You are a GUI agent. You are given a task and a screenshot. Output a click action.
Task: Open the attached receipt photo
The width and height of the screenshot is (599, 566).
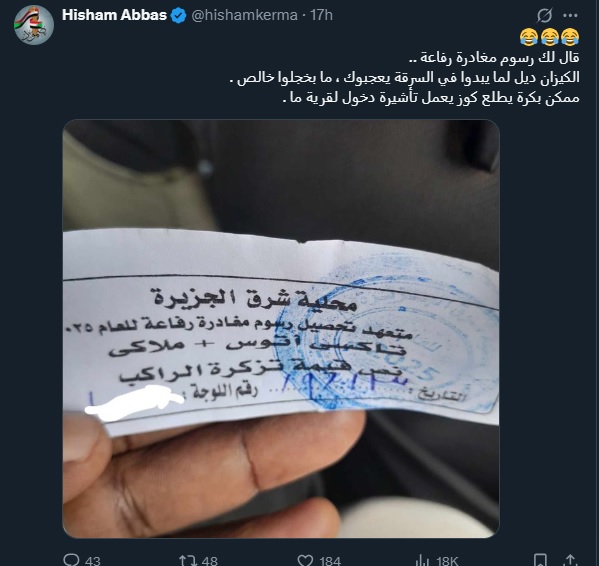(281, 329)
